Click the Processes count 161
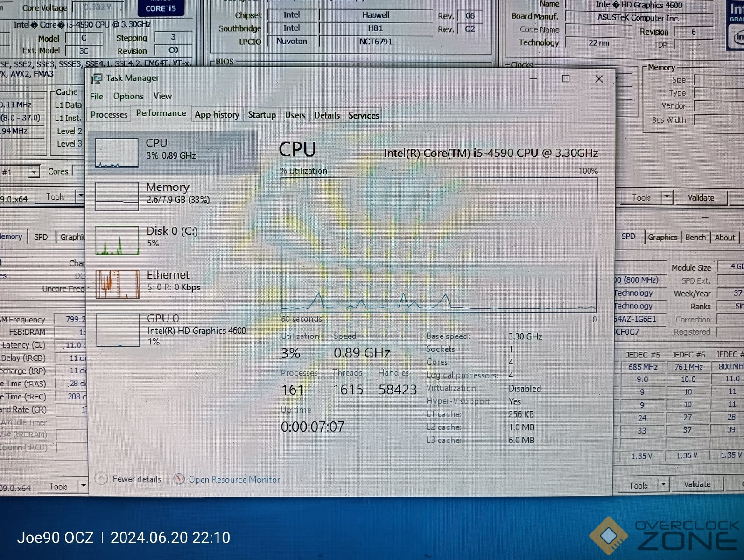The width and height of the screenshot is (744, 560). point(292,390)
